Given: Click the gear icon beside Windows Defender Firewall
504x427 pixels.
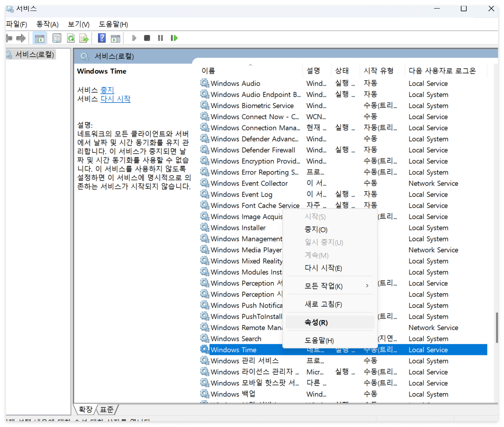Looking at the screenshot, I should tap(205, 149).
